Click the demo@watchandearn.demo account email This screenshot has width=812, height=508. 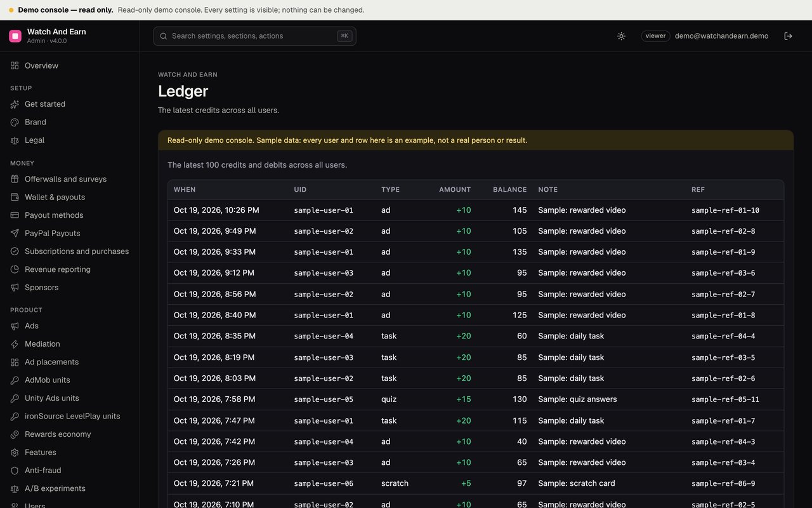click(x=721, y=36)
